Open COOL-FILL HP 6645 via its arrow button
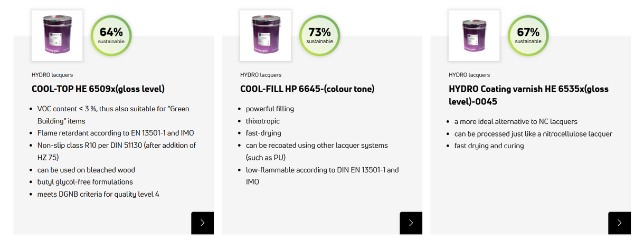The width and height of the screenshot is (644, 250). [x=411, y=223]
